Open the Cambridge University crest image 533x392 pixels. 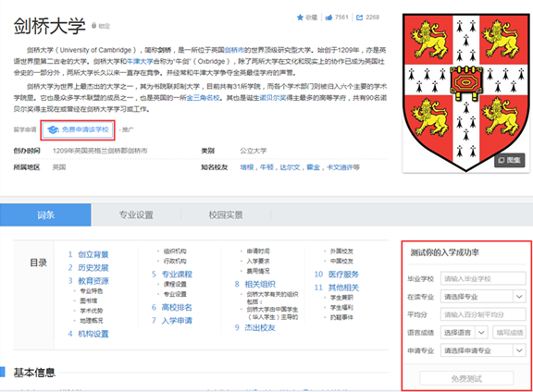tap(466, 92)
